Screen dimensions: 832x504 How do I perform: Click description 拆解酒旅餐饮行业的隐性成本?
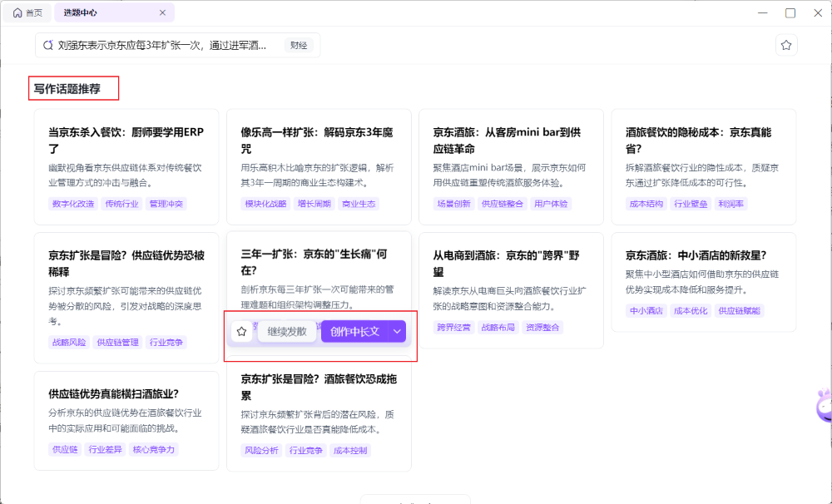[x=702, y=175]
